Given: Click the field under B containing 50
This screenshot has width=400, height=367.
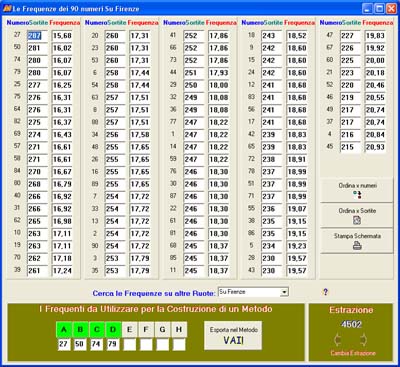Looking at the screenshot, I should tap(80, 344).
